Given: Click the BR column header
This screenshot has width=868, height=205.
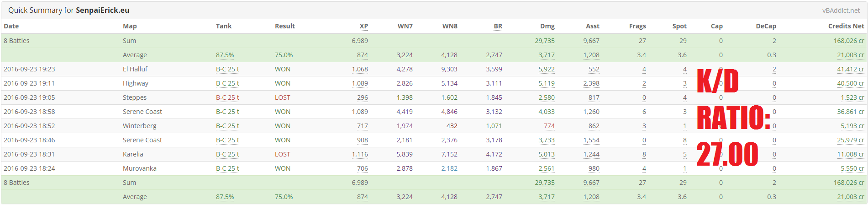Looking at the screenshot, I should pos(498,26).
